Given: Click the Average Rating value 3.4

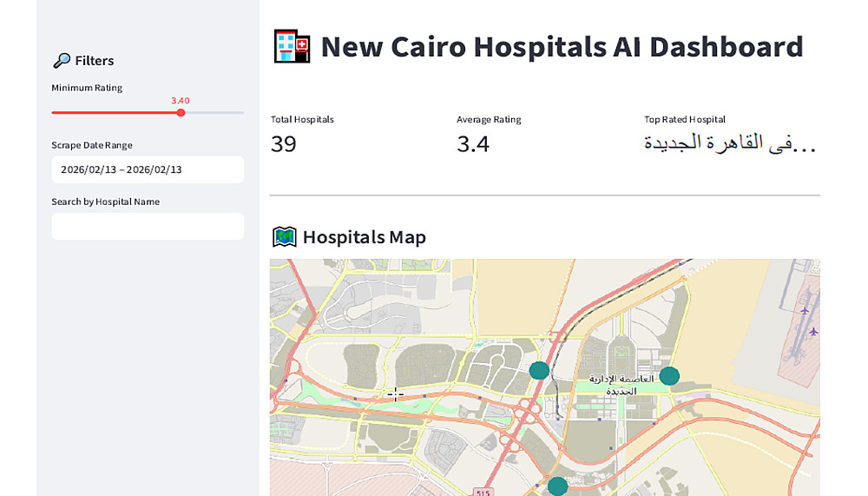Looking at the screenshot, I should pos(473,144).
